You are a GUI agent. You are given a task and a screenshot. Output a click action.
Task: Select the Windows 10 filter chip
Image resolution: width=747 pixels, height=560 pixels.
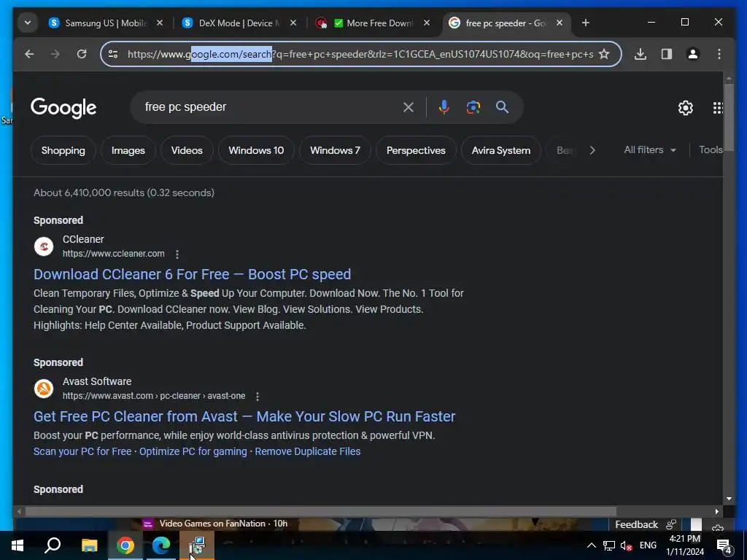[x=256, y=150]
